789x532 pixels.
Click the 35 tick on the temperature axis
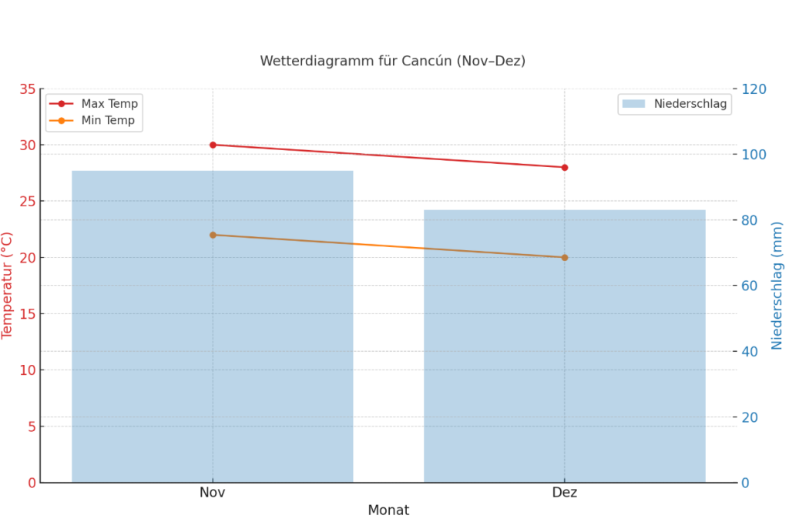coord(27,89)
